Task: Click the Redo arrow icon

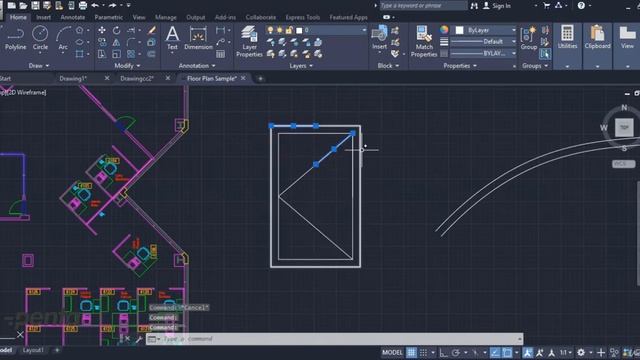Action: [x=112, y=5]
